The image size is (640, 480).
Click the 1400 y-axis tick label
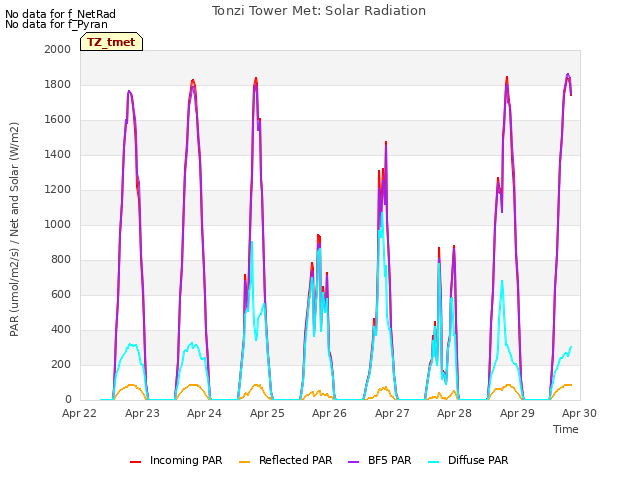[58, 155]
